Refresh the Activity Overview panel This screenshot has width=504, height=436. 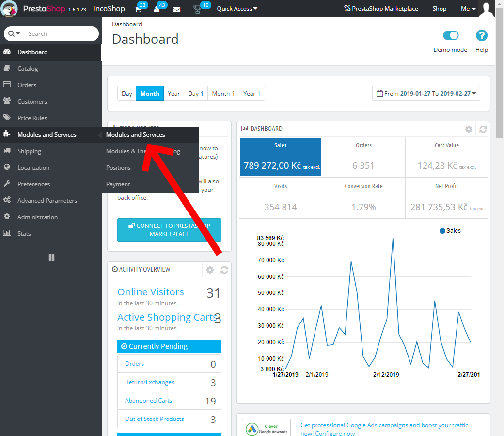(x=224, y=270)
